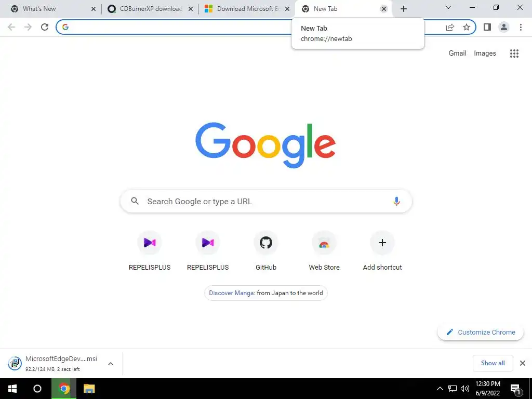Viewport: 532px width, 399px height.
Task: Click the 92.2/124 MB download status text
Action: (x=52, y=369)
